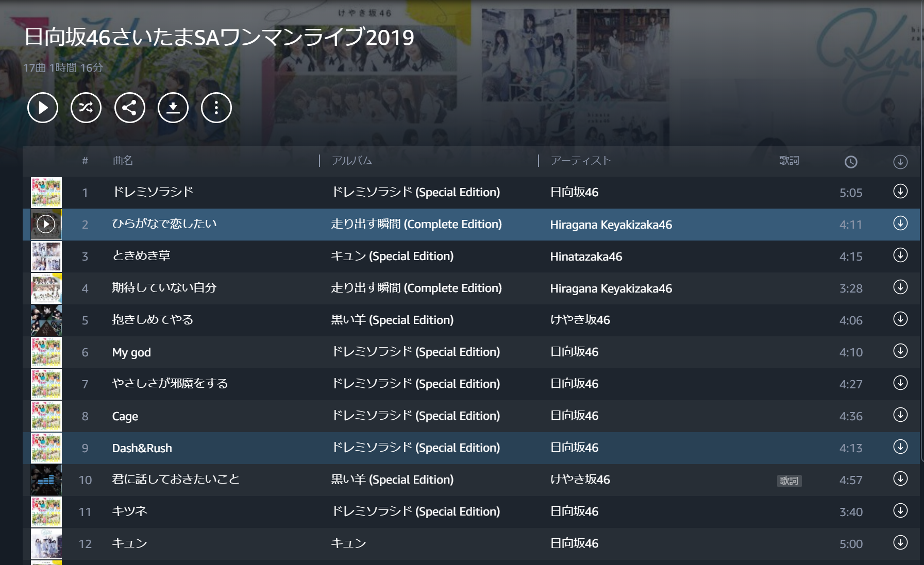
Task: Open artist Hinatazaka46 for track 3
Action: point(586,256)
